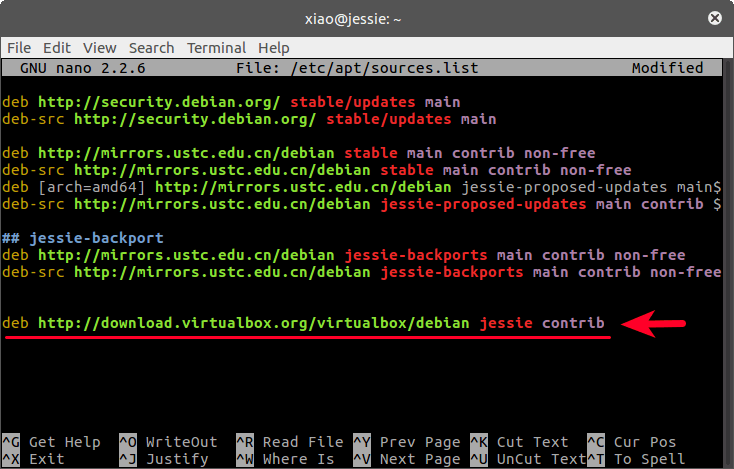Open the Terminal menu

[217, 48]
